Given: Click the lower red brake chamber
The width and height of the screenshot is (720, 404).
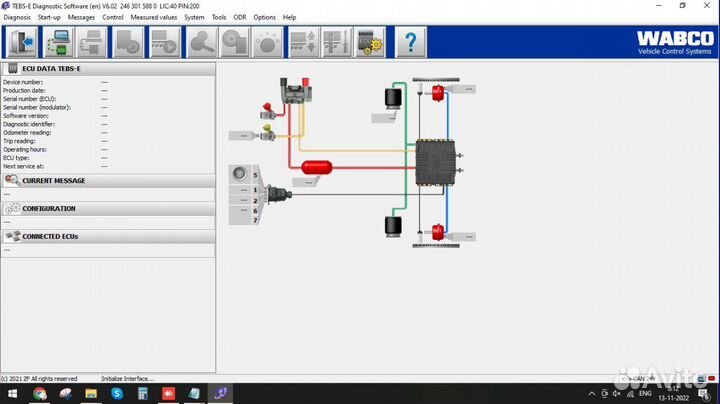Looking at the screenshot, I should (438, 232).
